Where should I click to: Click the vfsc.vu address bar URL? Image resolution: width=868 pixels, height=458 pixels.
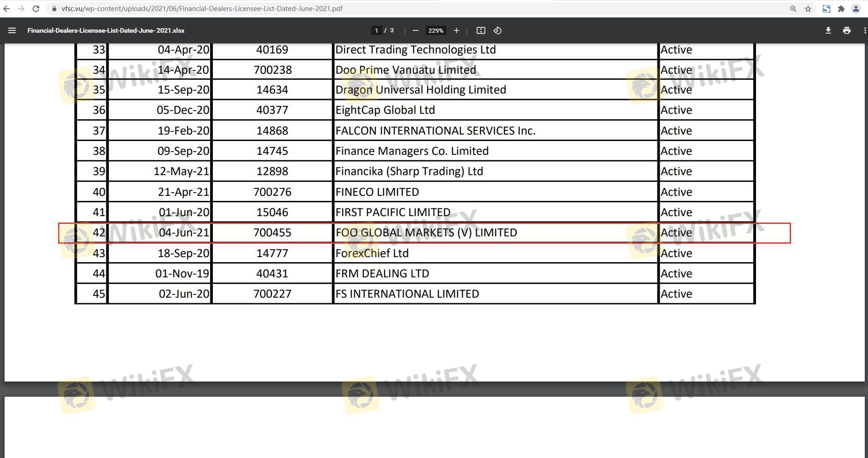(202, 8)
